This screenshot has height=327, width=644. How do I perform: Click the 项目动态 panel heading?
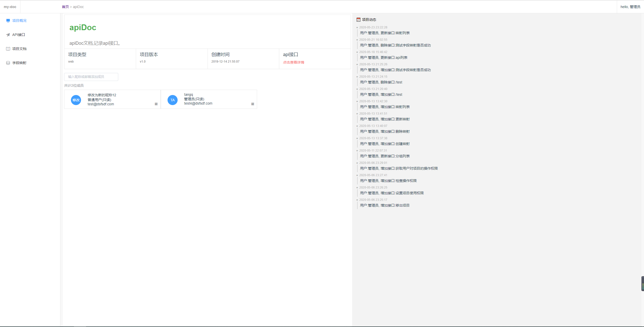369,20
